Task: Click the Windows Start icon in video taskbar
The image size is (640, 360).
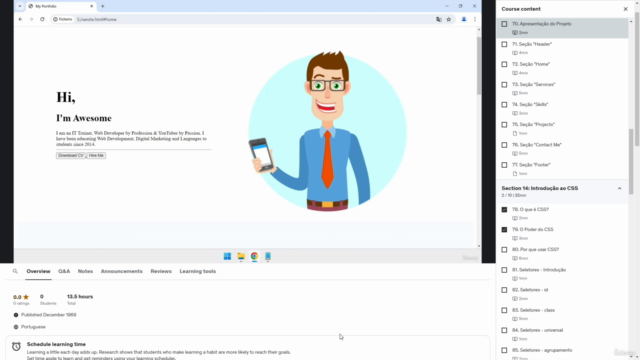Action: pos(227,256)
